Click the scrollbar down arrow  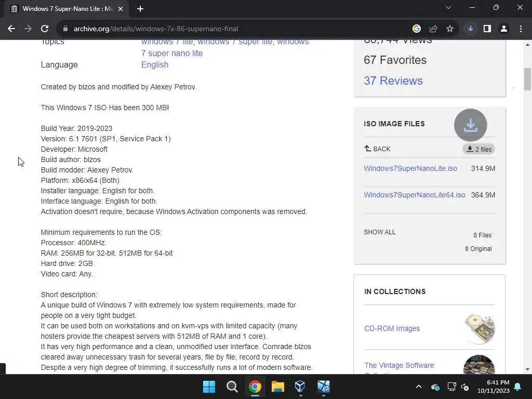pos(527,369)
